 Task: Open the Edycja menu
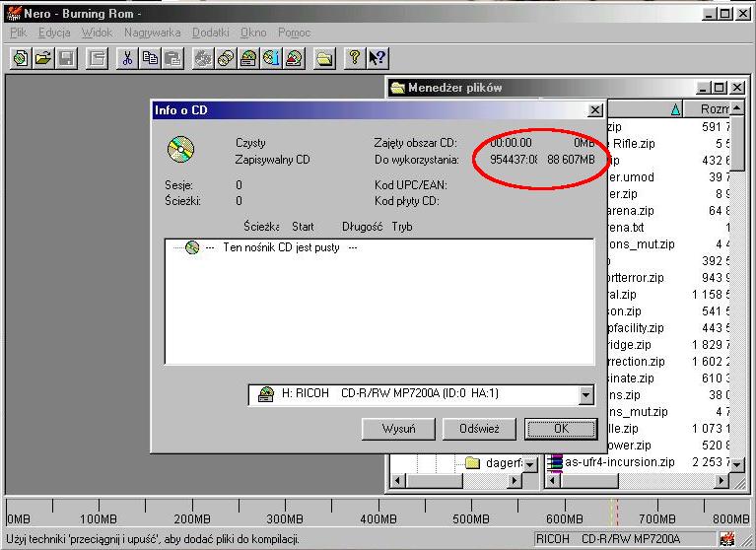54,33
